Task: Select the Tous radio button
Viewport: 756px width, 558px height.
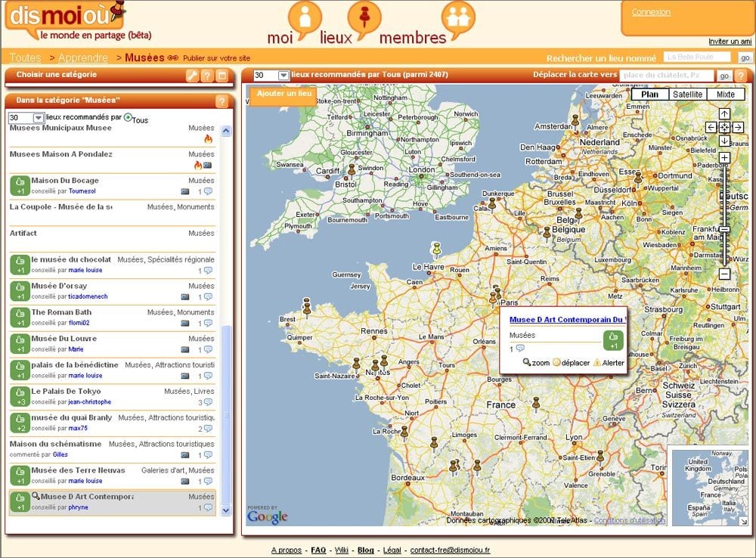Action: [128, 117]
